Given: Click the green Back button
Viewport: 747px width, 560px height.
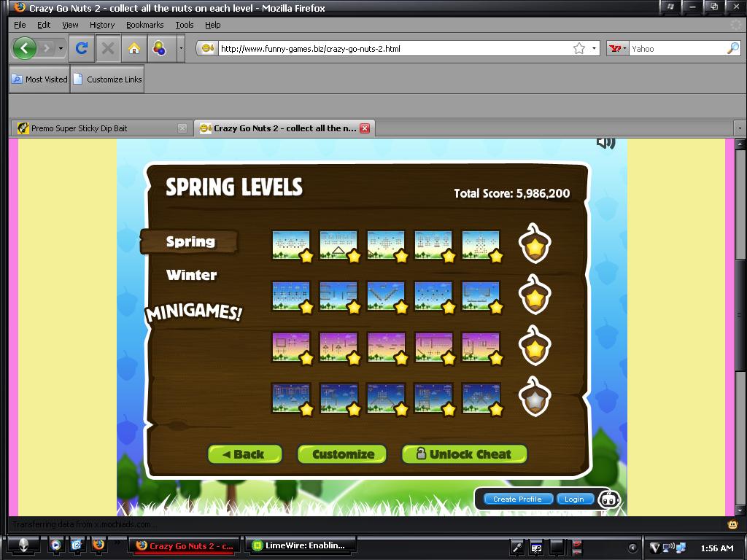Looking at the screenshot, I should click(x=244, y=454).
